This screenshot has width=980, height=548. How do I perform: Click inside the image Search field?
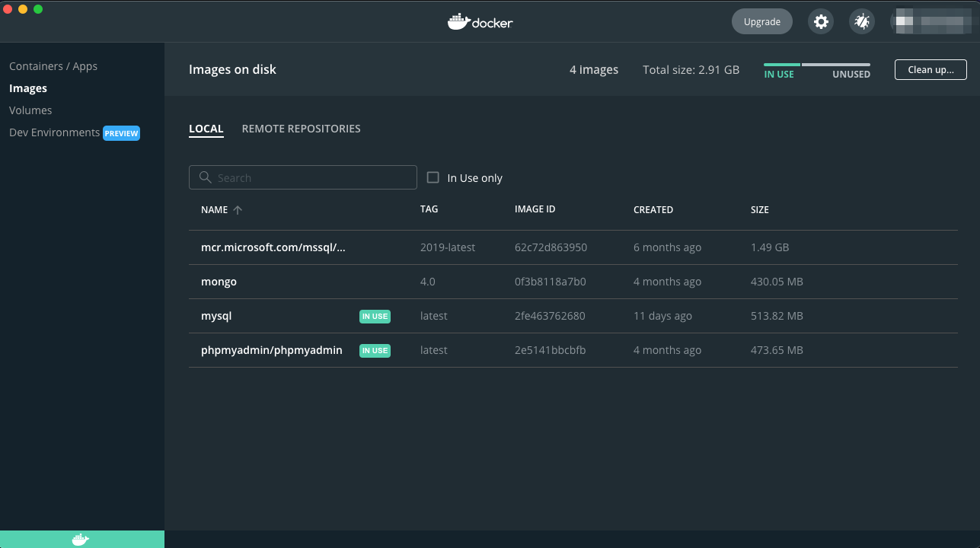tap(305, 177)
